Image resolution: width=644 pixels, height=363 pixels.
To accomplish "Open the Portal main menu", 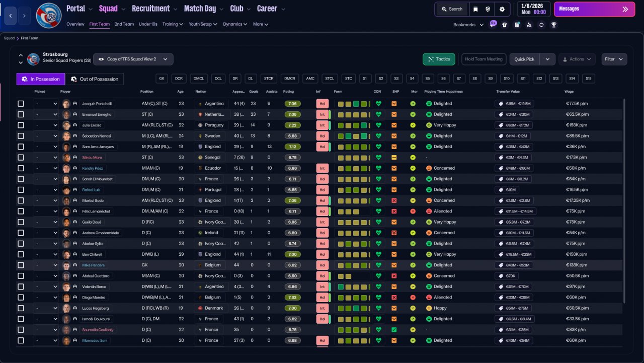I will [x=79, y=9].
